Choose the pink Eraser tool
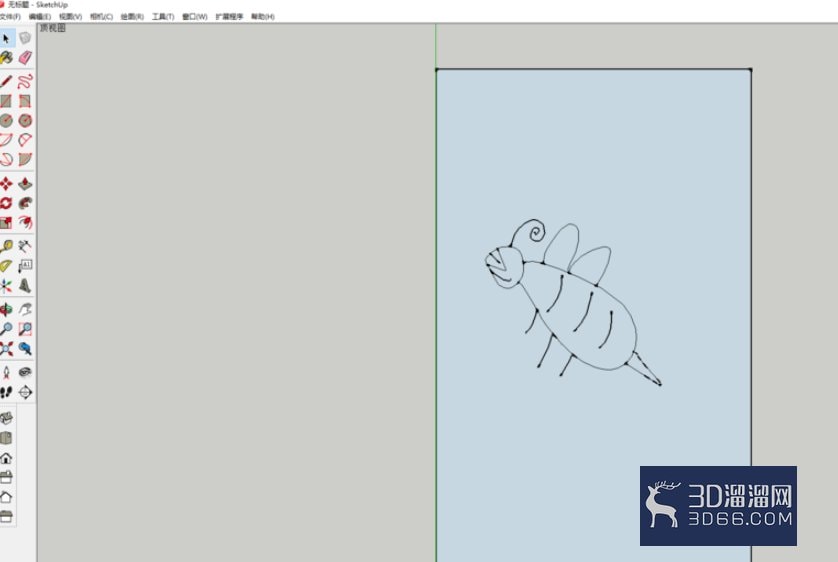The width and height of the screenshot is (838, 562). click(25, 58)
